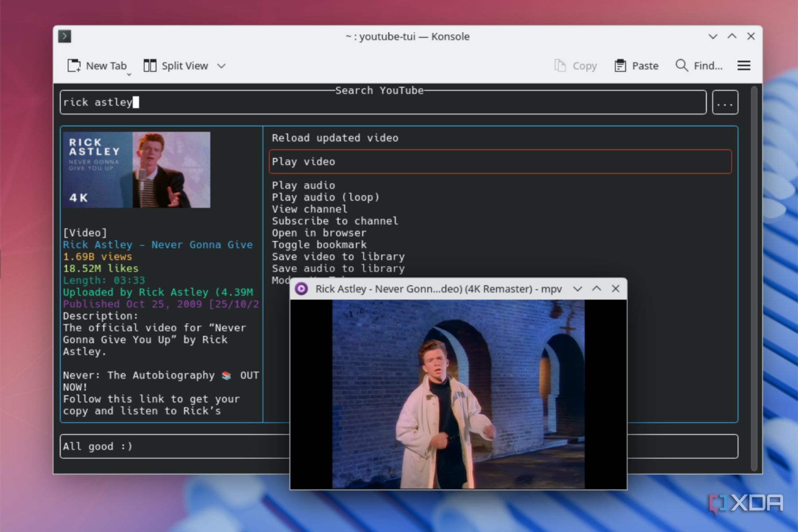The height and width of the screenshot is (532, 798).
Task: Open Find search in Konsole
Action: (x=699, y=66)
